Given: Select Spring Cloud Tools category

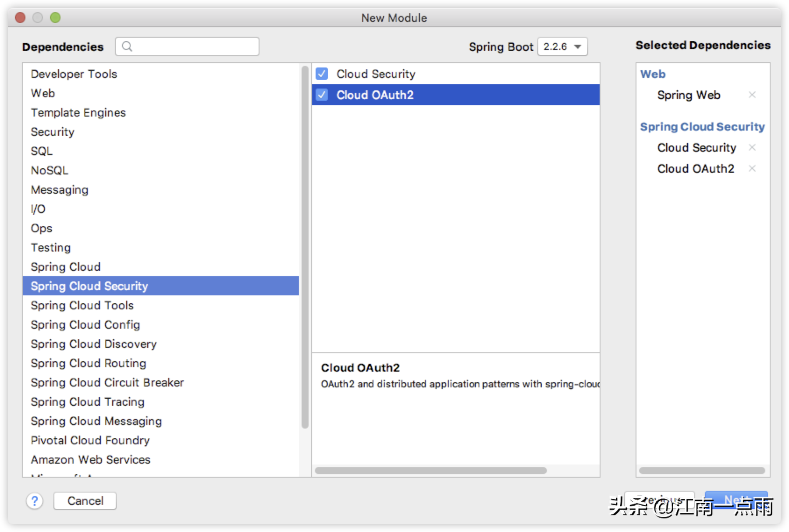Looking at the screenshot, I should [161, 305].
